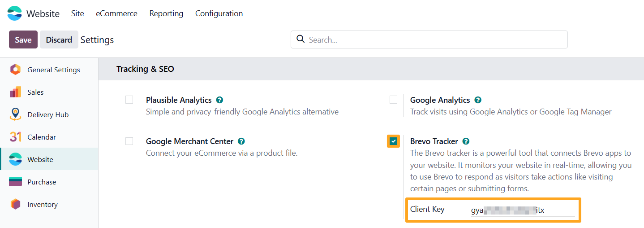This screenshot has width=644, height=228.
Task: Focus the settings Search field
Action: point(429,39)
